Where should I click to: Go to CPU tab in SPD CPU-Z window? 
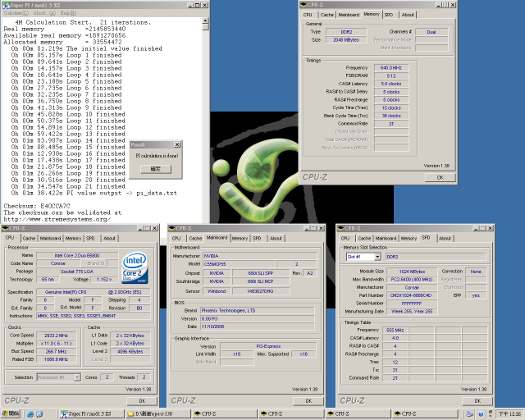(345, 238)
